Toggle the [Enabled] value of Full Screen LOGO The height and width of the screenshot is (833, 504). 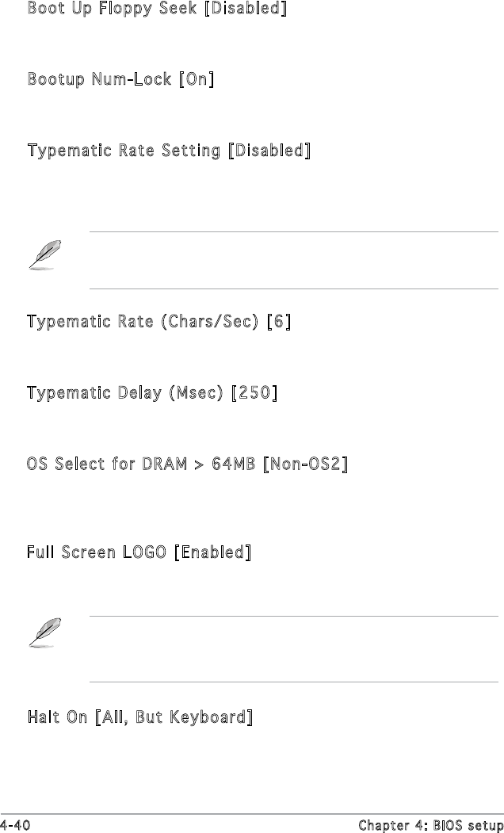(212, 552)
